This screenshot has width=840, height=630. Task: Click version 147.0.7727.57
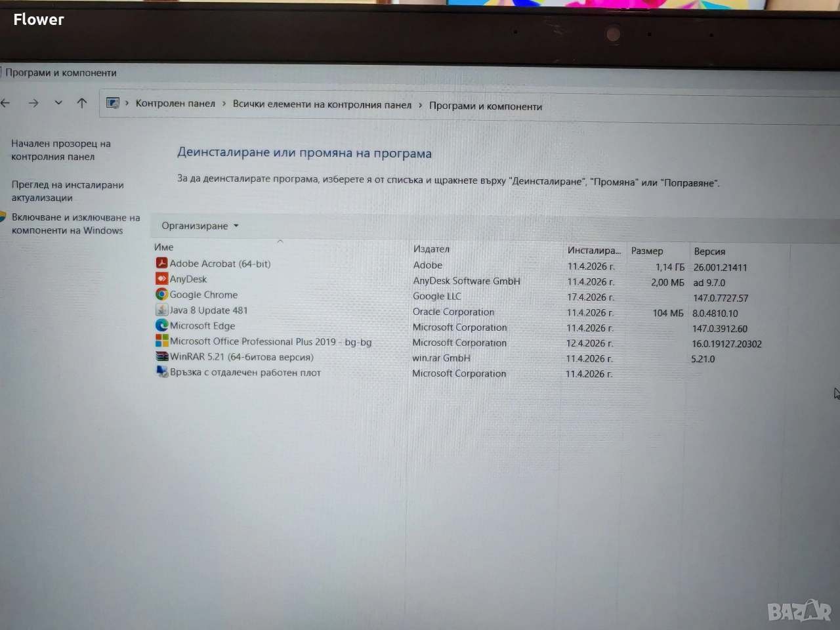(721, 299)
